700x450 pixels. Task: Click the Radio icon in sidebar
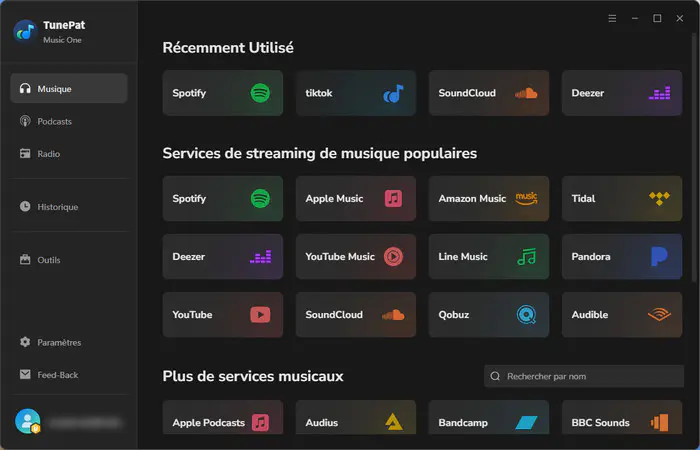click(25, 154)
